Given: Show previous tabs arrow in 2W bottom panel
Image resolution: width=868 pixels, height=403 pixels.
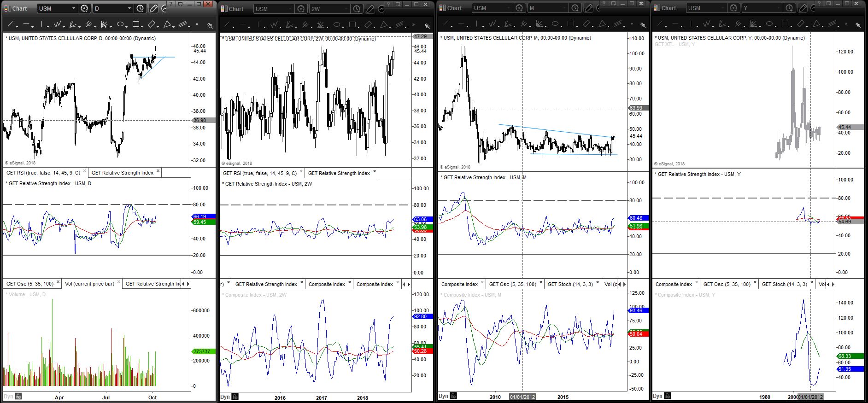Looking at the screenshot, I should (x=404, y=284).
